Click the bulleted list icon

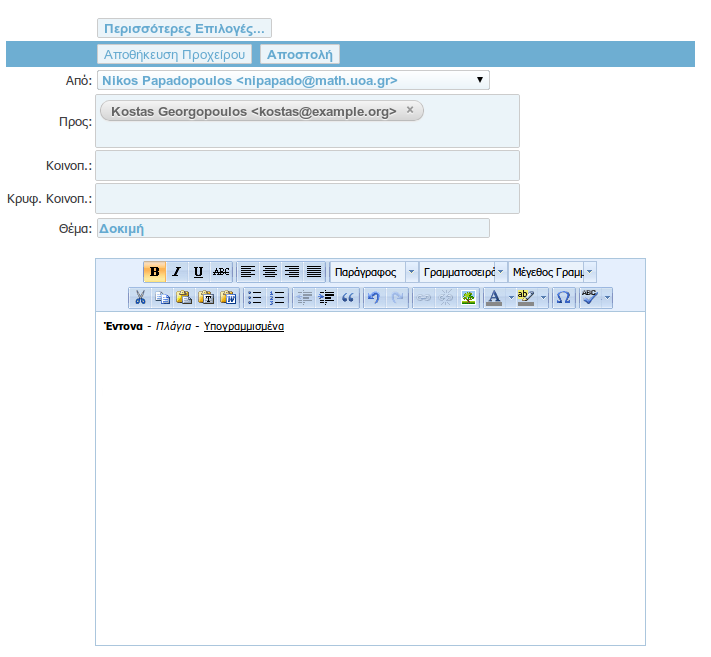[255, 298]
